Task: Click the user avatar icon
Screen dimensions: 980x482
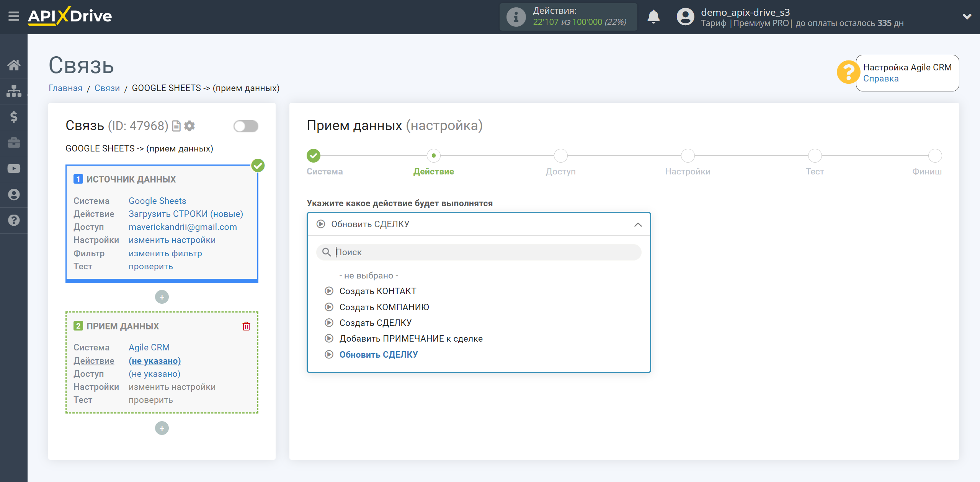Action: (x=685, y=17)
